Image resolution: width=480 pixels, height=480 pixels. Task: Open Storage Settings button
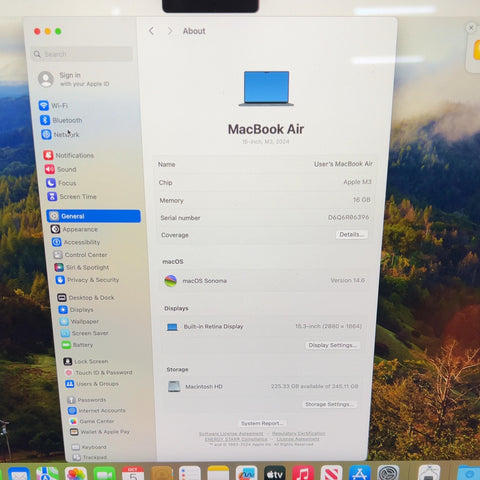click(329, 404)
